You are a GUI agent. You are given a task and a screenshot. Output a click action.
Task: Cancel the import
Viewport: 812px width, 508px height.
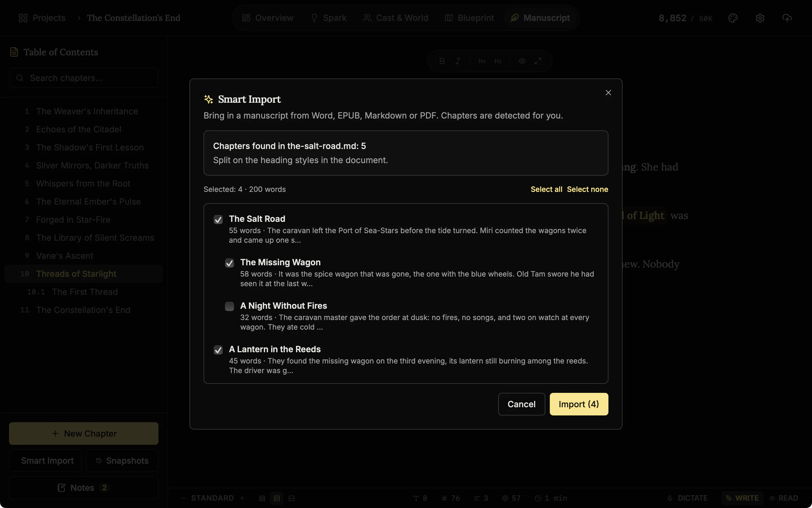[521, 404]
